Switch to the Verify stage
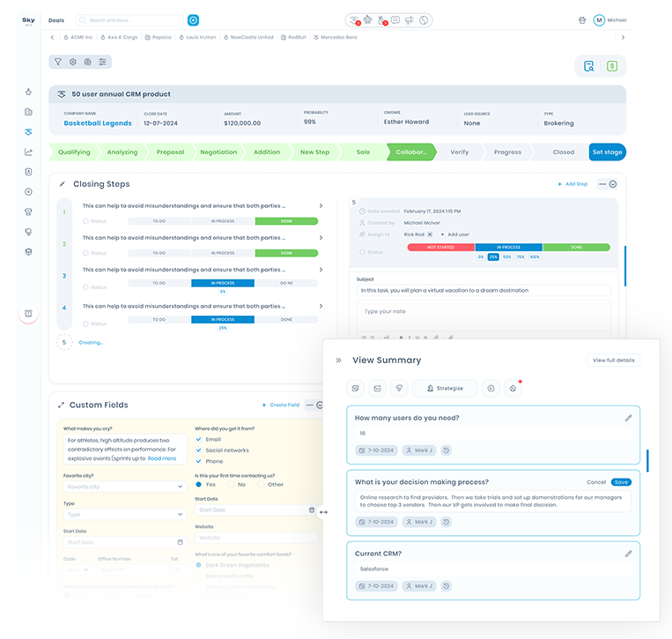 point(459,152)
